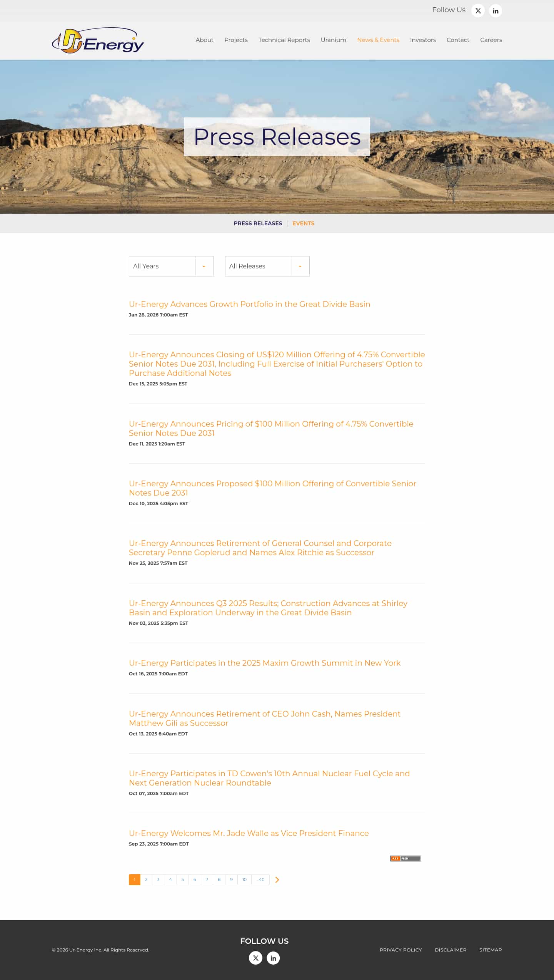Go to pagination page 8

[x=219, y=879]
